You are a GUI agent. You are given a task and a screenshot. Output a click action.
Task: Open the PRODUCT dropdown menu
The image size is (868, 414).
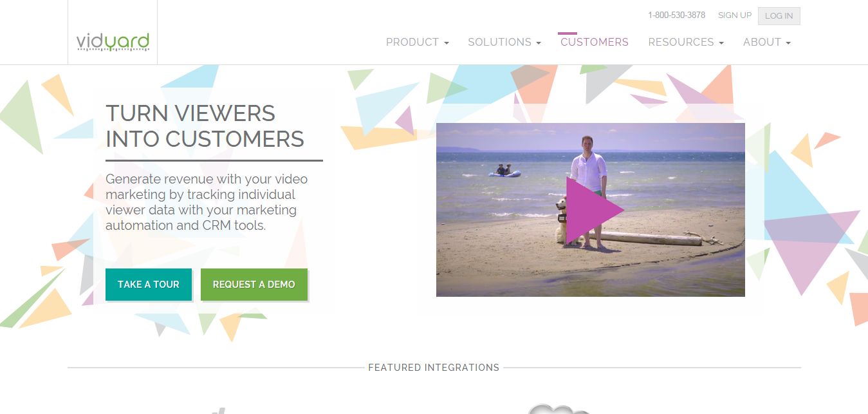418,42
